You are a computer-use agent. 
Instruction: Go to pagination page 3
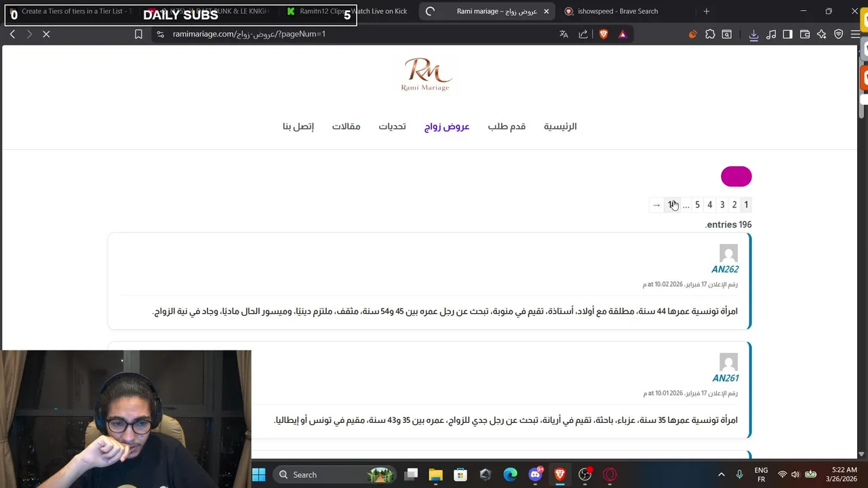coord(722,205)
